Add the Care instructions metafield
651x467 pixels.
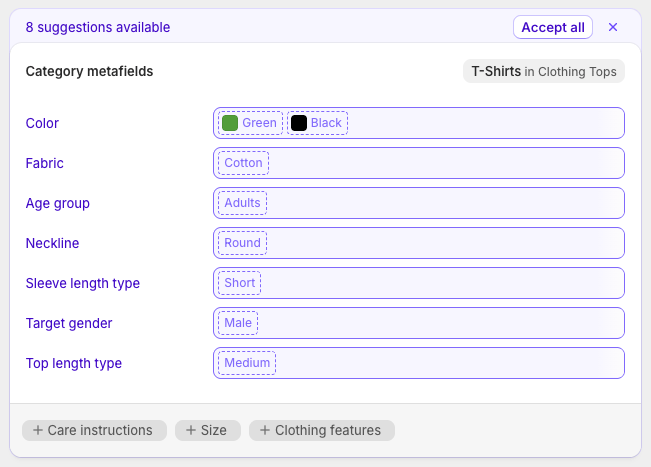click(94, 430)
